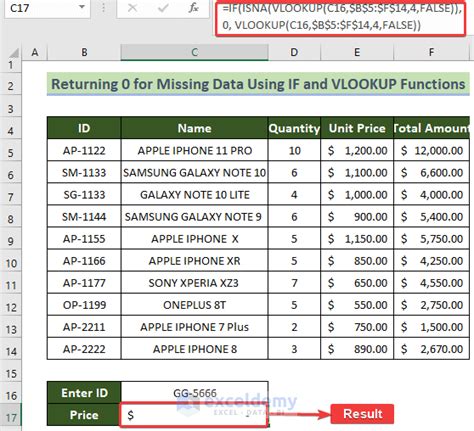Select cell AP-1166
Viewport: 474px width, 431px height.
click(84, 261)
